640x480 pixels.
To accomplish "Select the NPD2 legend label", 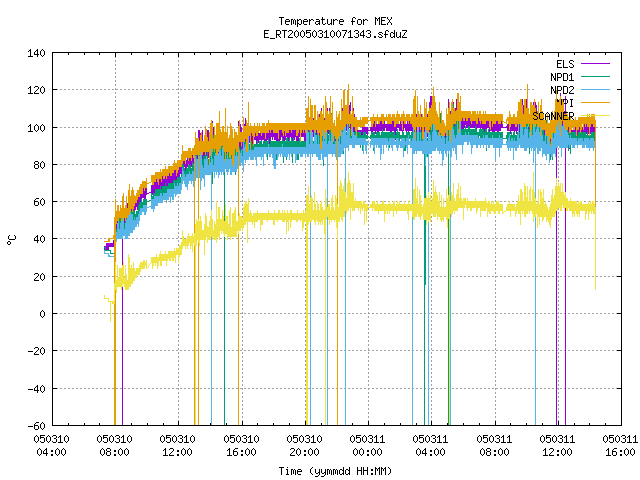I will point(562,90).
